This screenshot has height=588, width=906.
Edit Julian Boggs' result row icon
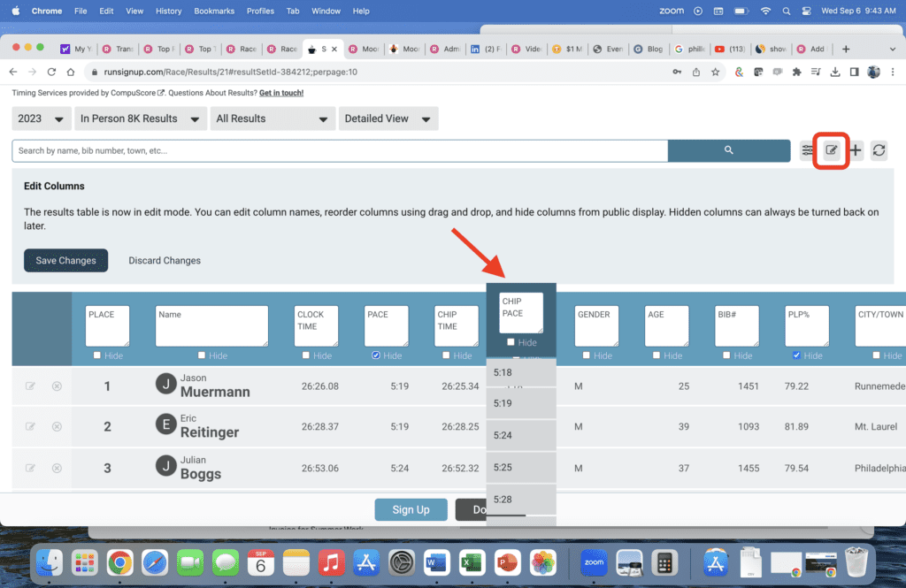click(x=30, y=468)
